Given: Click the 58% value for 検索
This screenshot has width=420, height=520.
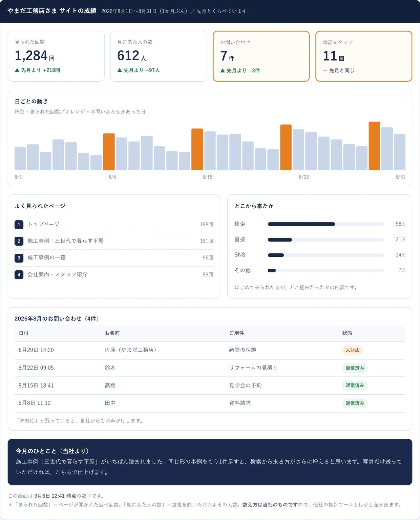Looking at the screenshot, I should coord(400,224).
